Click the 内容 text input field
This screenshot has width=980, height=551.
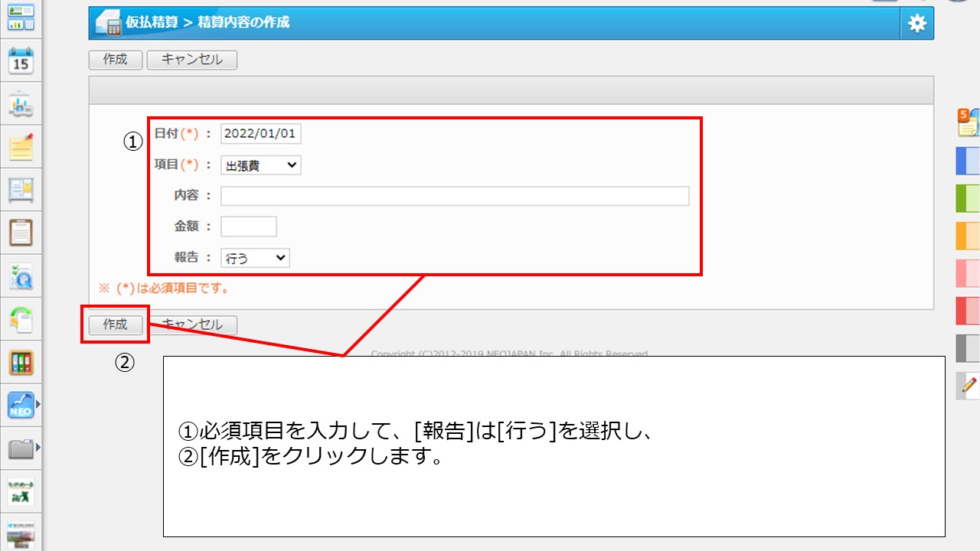click(455, 196)
